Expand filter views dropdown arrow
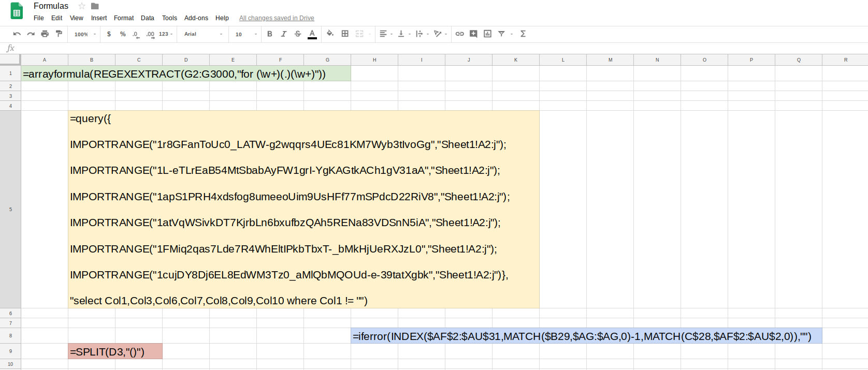 coord(512,34)
